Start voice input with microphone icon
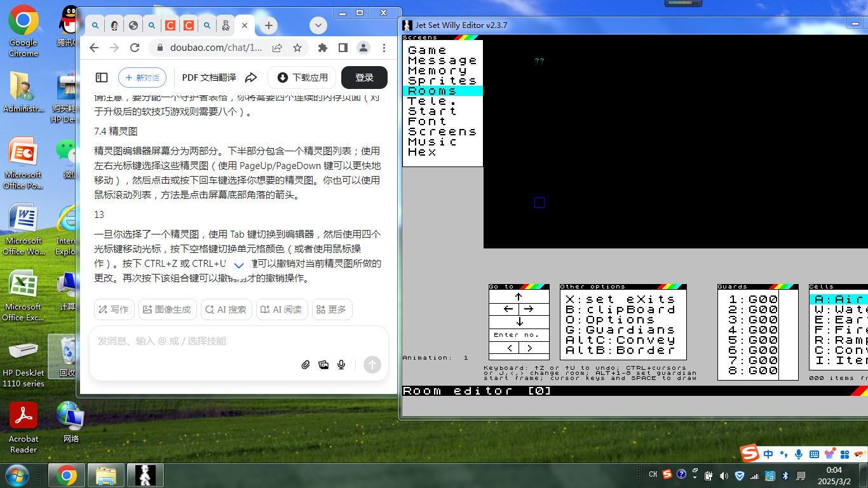 341,365
